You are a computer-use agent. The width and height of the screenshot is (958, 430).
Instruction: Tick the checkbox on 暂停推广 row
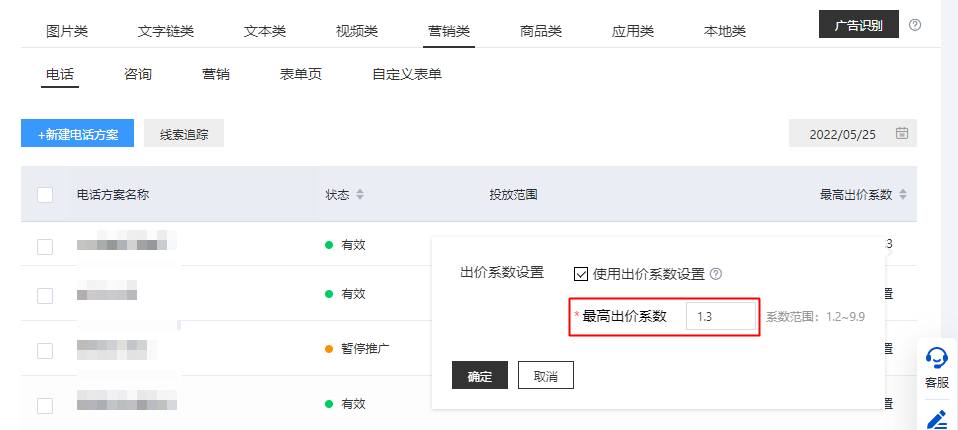point(45,349)
